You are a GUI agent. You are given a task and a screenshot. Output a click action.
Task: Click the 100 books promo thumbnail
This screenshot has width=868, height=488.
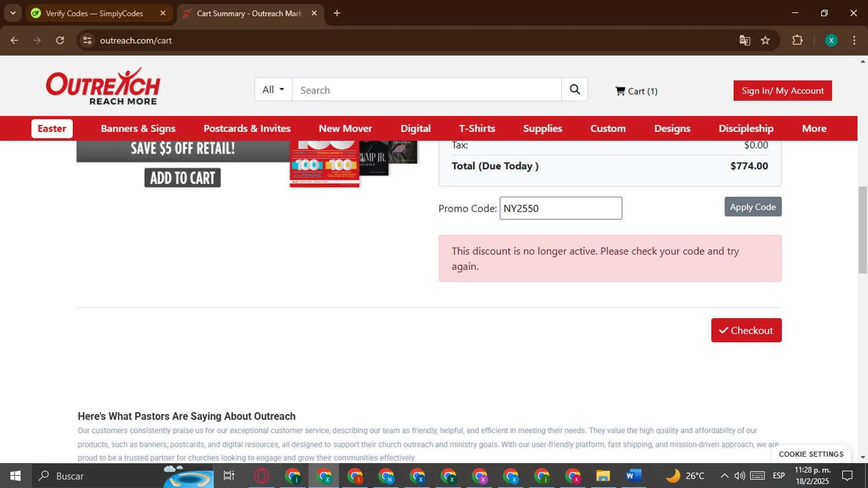pyautogui.click(x=325, y=164)
